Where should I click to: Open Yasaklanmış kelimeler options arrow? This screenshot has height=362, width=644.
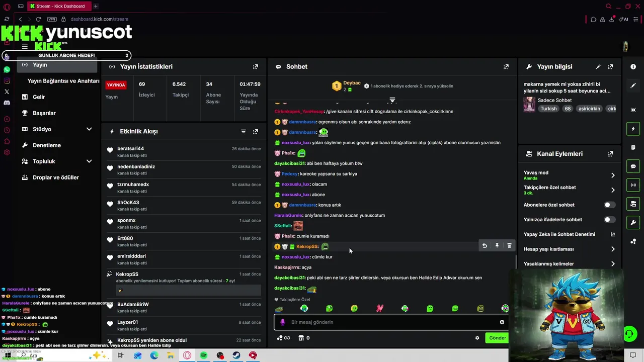pos(613,263)
